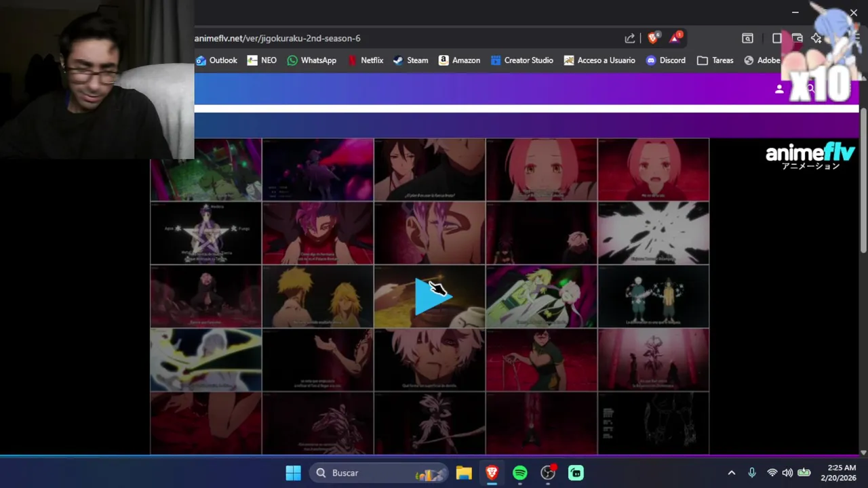Open the Acceso a Usuario bookmark
868x488 pixels.
(x=599, y=60)
